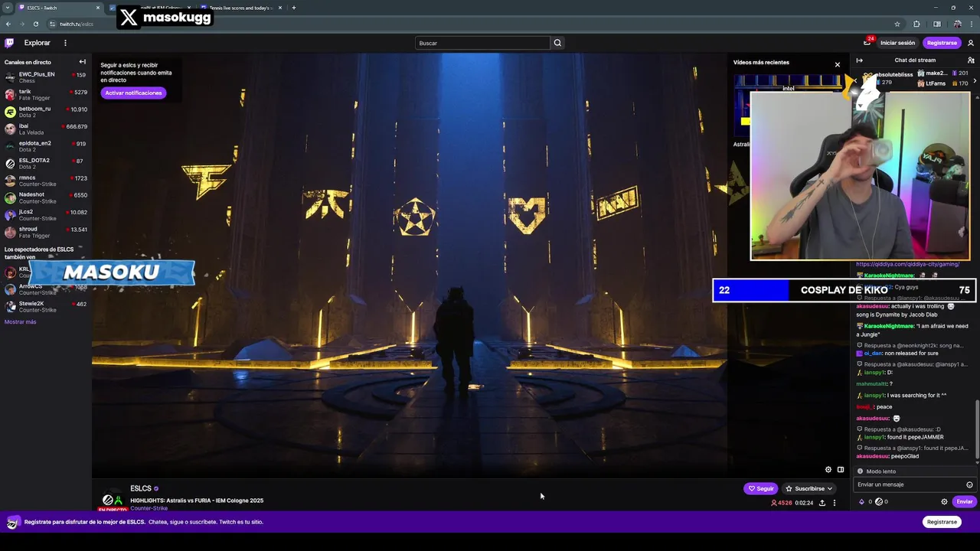Click the Bits diamond icon
Image resolution: width=980 pixels, height=551 pixels.
pyautogui.click(x=862, y=502)
